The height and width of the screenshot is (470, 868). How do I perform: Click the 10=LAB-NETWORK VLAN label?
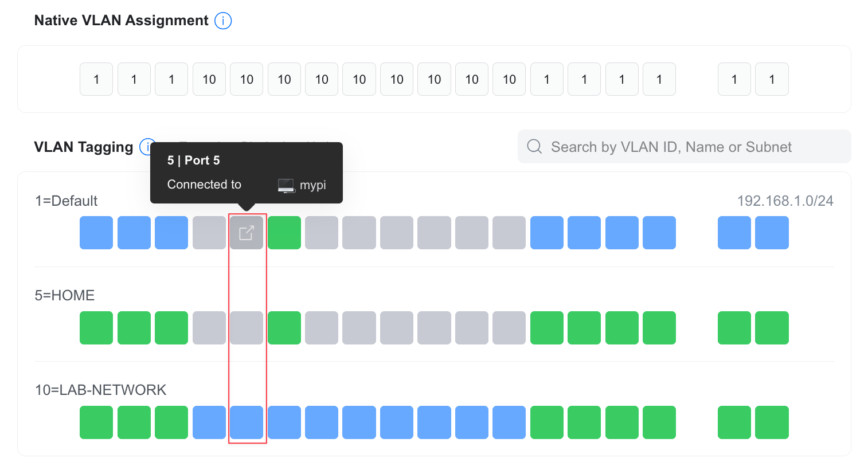point(101,390)
